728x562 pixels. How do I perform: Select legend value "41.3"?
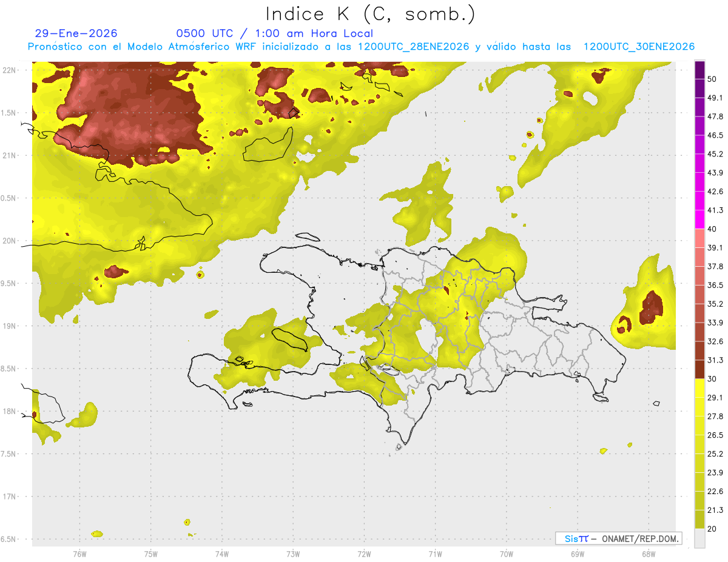click(715, 210)
